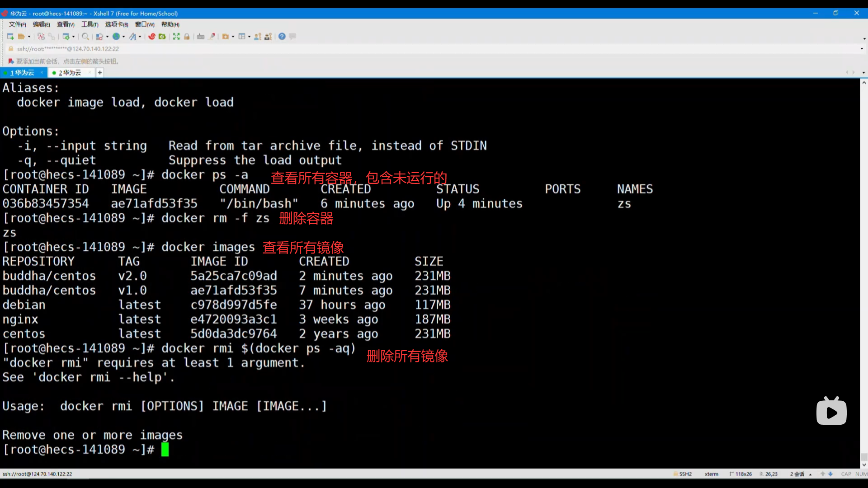
Task: Expand the globe encoding dropdown arrow
Action: [123, 37]
